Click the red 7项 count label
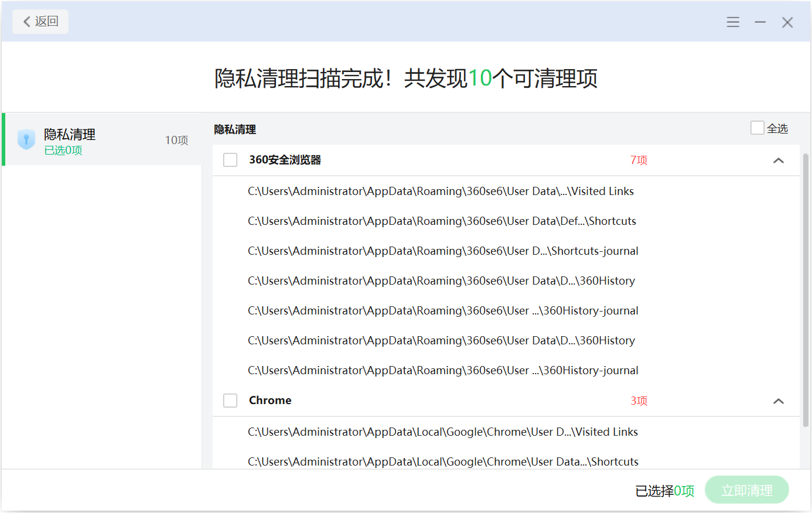 (639, 160)
